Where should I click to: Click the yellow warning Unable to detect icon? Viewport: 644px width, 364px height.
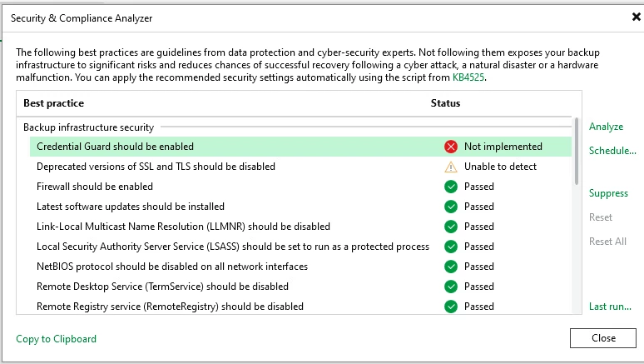[x=451, y=167]
